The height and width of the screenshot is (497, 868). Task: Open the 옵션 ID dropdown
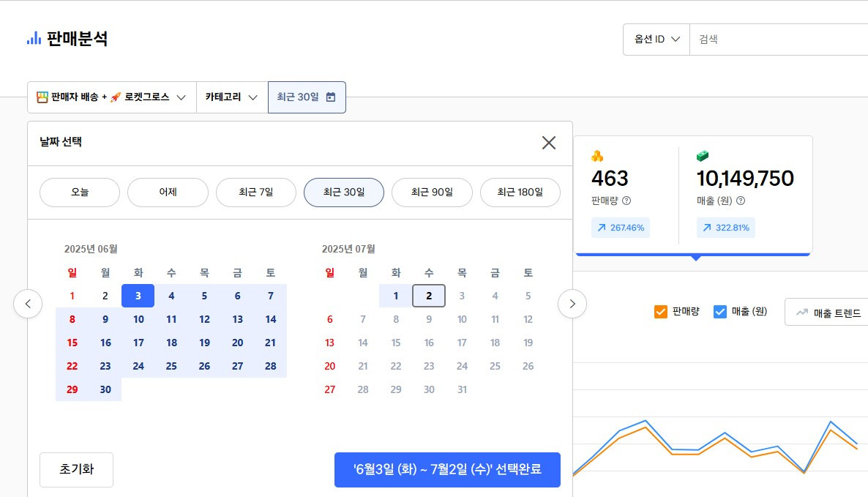(656, 40)
